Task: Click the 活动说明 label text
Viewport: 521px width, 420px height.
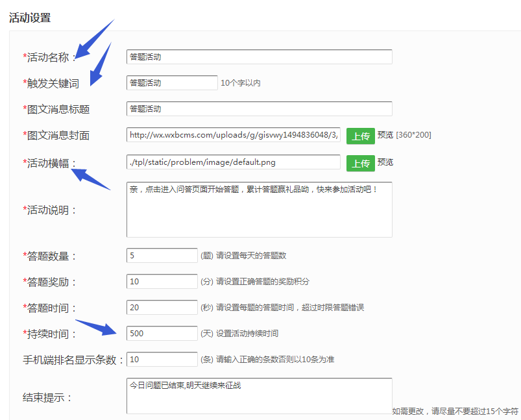Action: point(51,210)
